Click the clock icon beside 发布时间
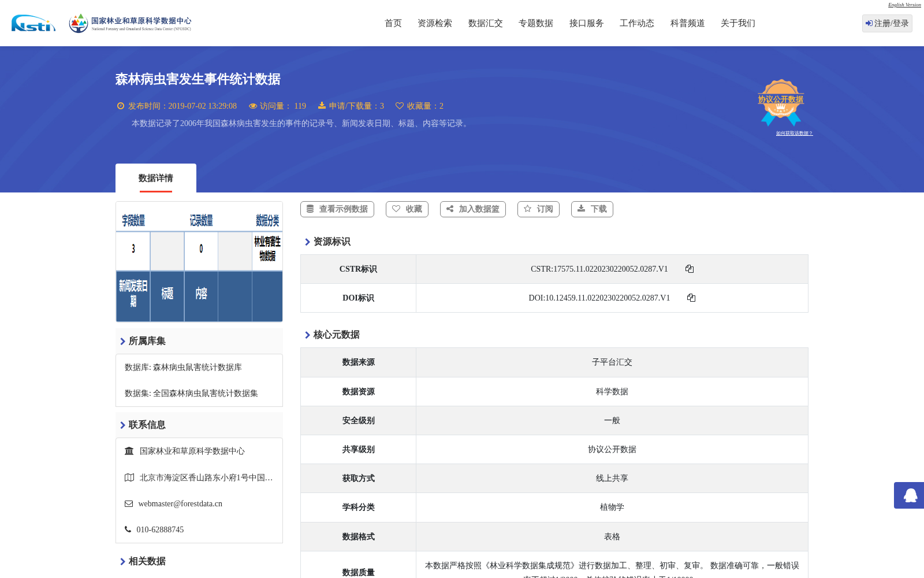The width and height of the screenshot is (924, 578). [121, 106]
